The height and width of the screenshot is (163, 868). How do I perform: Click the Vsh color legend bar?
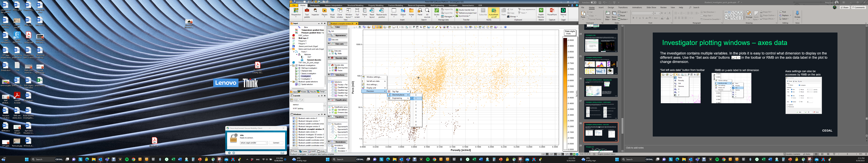[x=565, y=93]
